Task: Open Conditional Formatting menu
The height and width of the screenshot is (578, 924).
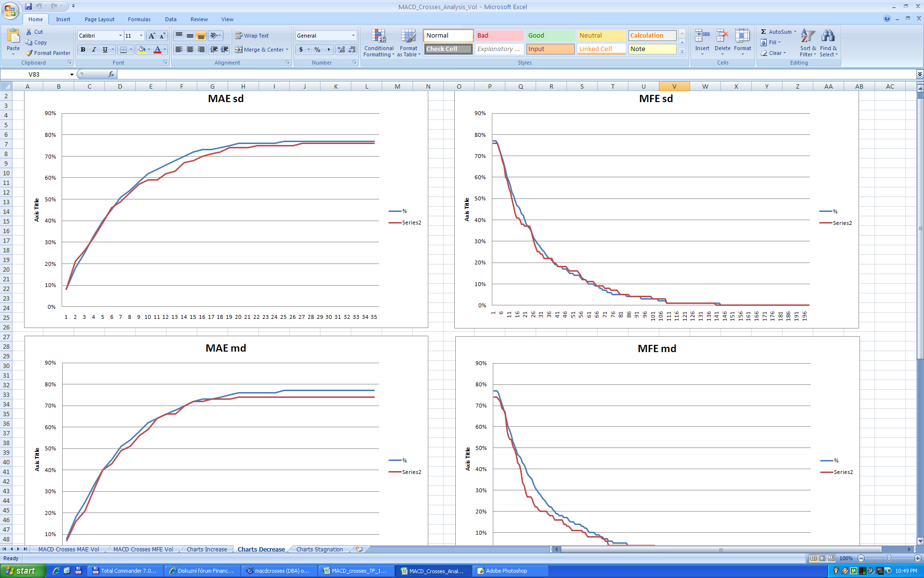Action: coord(379,43)
